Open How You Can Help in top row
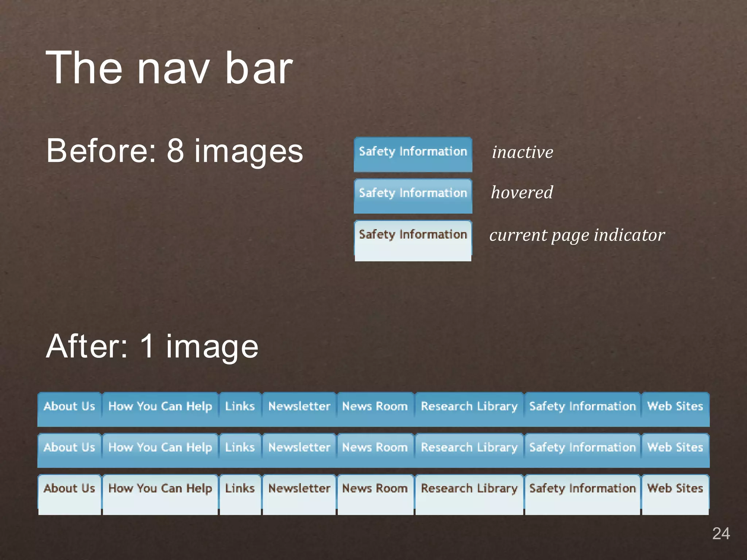The width and height of the screenshot is (747, 560). click(160, 409)
